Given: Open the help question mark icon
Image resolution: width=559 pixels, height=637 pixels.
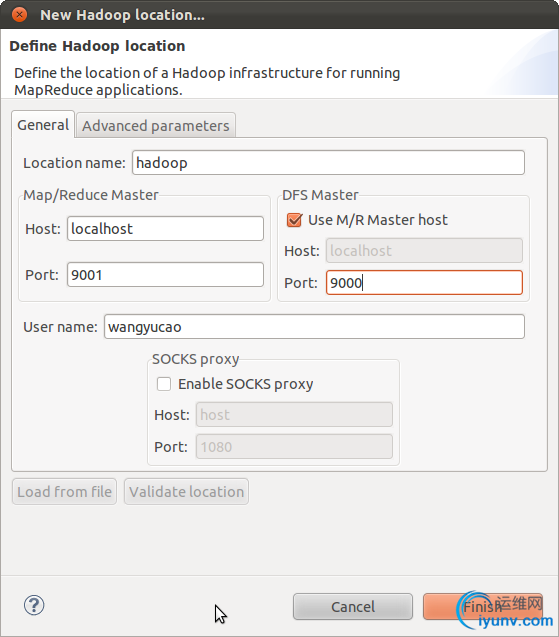Looking at the screenshot, I should pyautogui.click(x=34, y=605).
